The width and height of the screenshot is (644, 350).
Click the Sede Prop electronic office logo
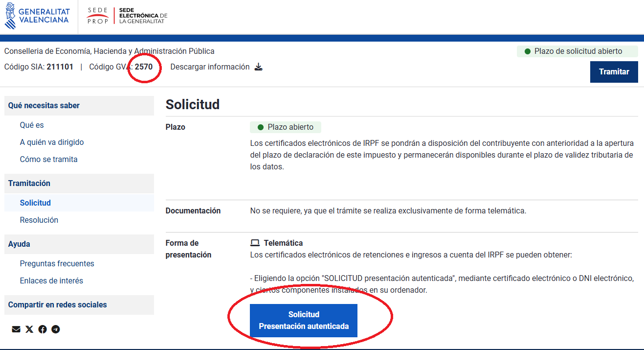(x=127, y=16)
